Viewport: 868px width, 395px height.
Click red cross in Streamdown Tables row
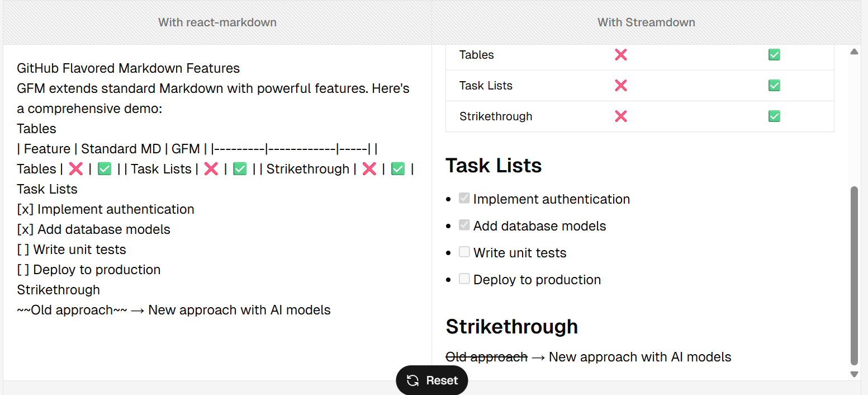[620, 55]
